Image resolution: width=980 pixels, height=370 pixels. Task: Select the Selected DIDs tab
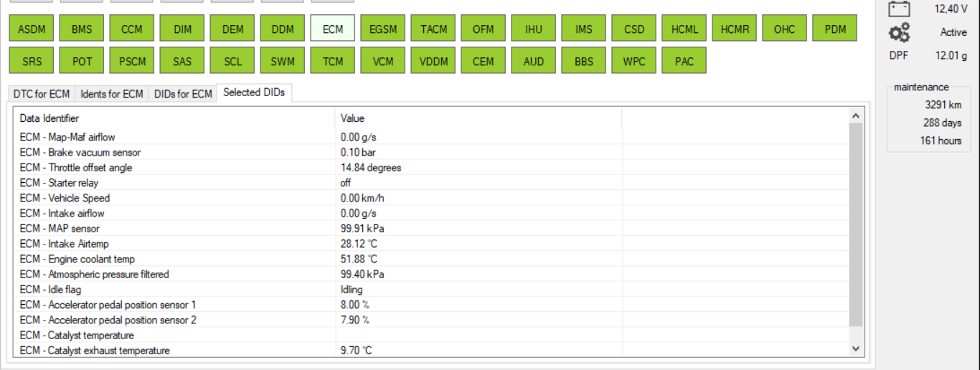(x=253, y=92)
